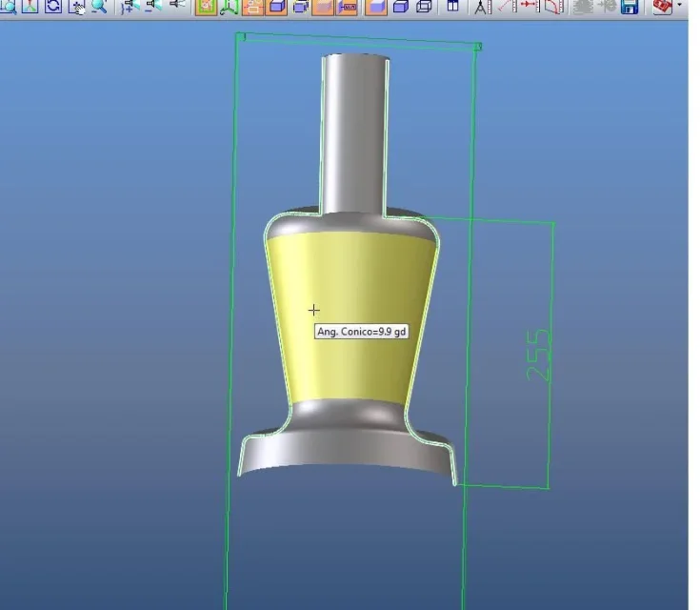Toggle the orange translucent plane icon
The width and height of the screenshot is (700, 610).
point(323,8)
